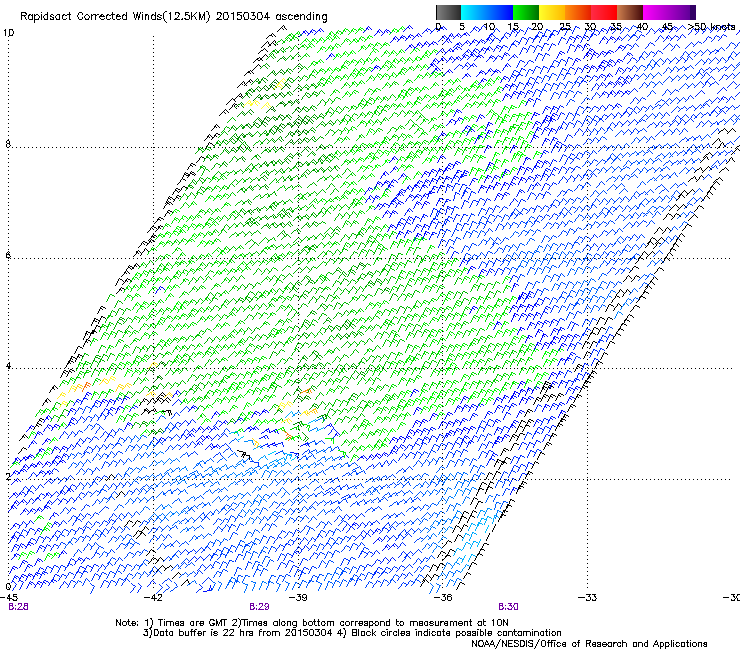The image size is (740, 650).
Task: Click the magenta 40-45 knots legend swatch
Action: (656, 12)
